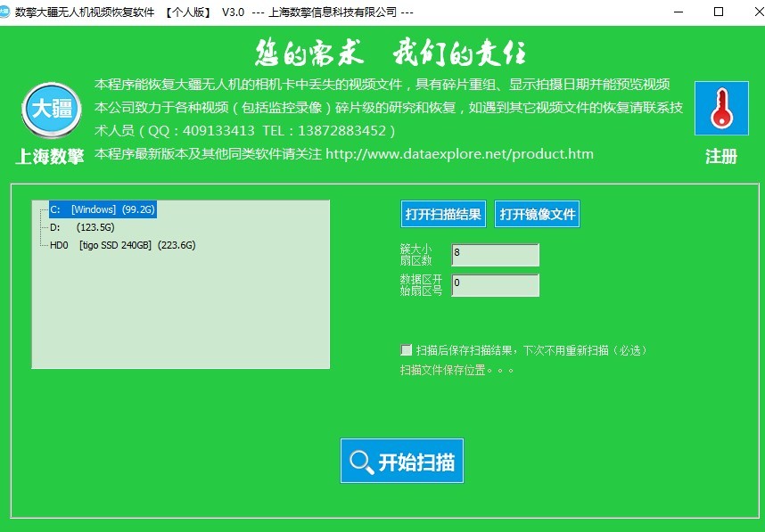
Task: Click the cluster sector size field showing 8
Action: [x=495, y=255]
